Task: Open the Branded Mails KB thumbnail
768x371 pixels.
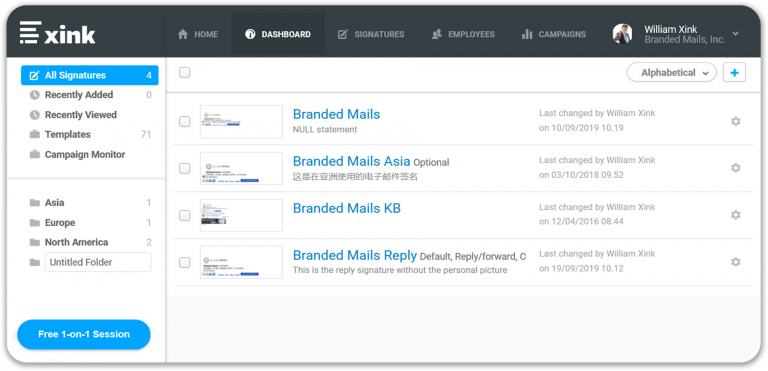Action: click(x=241, y=215)
